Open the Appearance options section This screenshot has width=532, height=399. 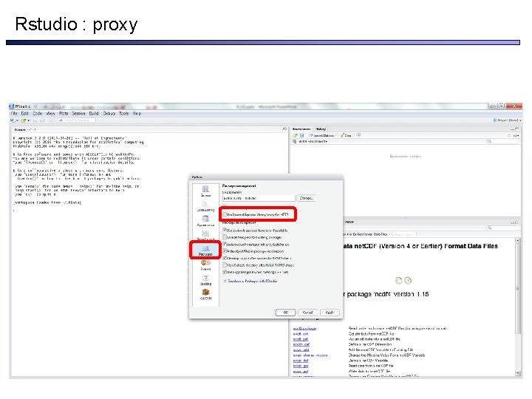point(205,221)
